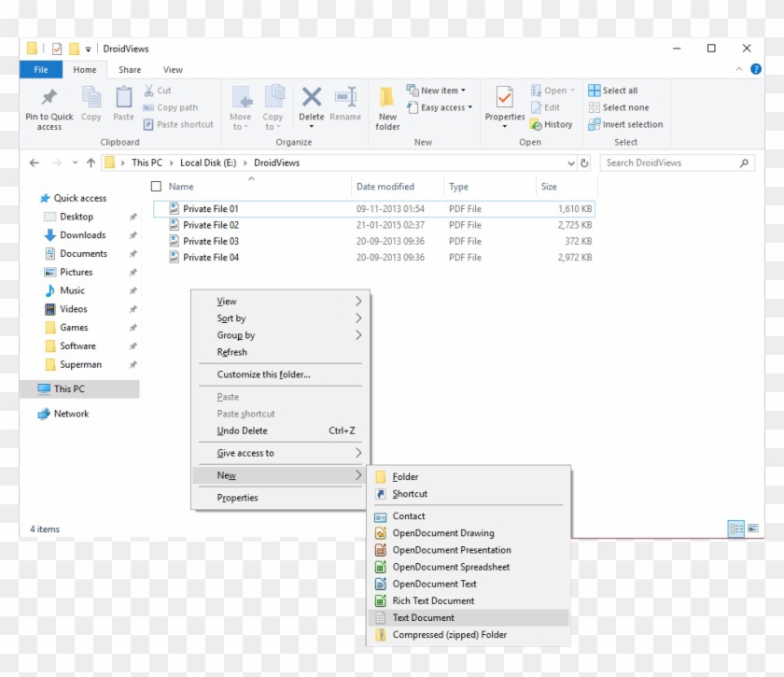This screenshot has width=784, height=677.
Task: Open the File tab
Action: 41,69
